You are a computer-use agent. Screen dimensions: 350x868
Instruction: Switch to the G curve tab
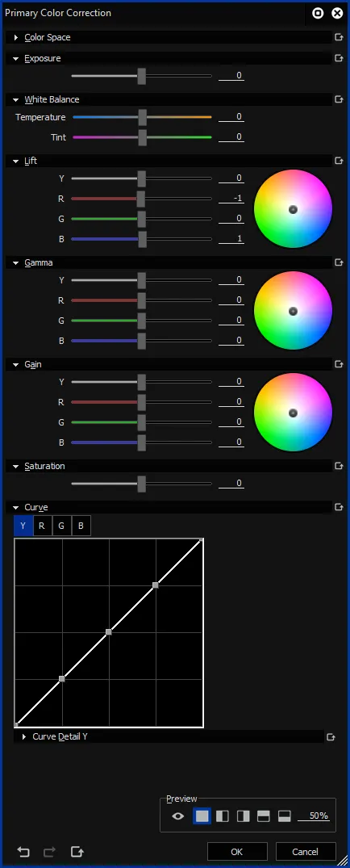[61, 526]
